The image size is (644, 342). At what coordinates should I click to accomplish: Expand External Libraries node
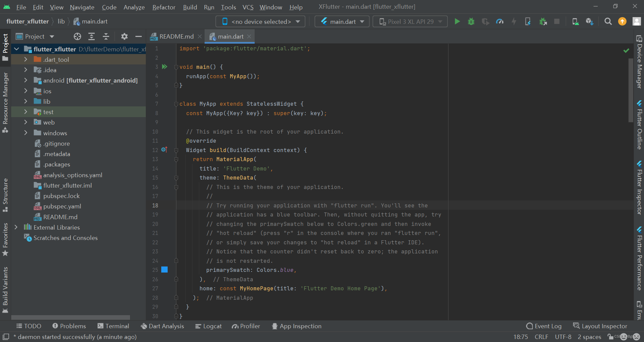[x=16, y=227]
